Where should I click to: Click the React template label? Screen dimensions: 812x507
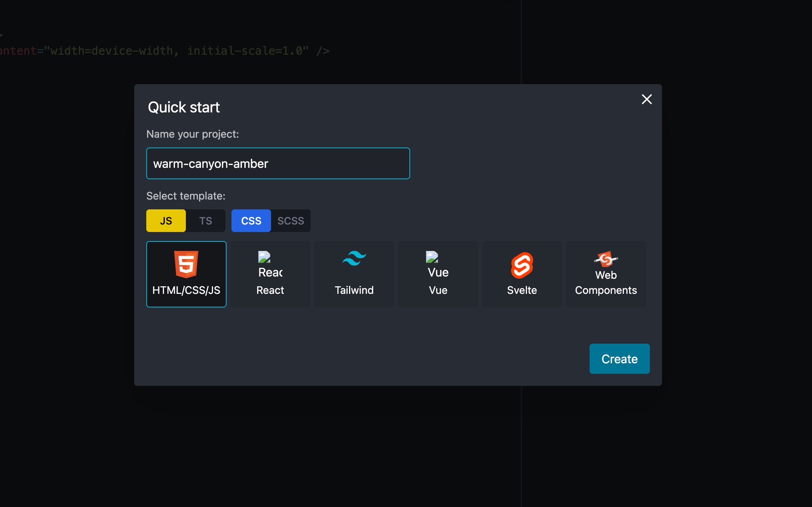coord(270,290)
